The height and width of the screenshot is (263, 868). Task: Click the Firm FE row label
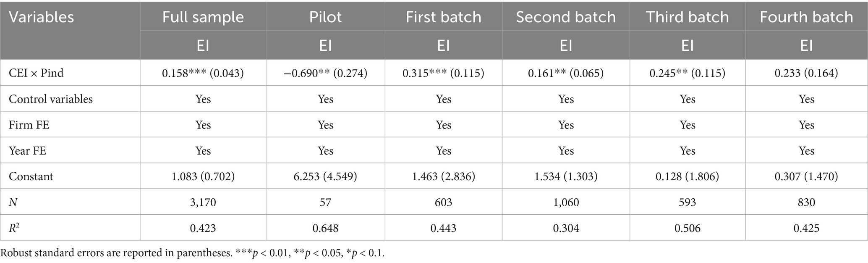point(29,125)
